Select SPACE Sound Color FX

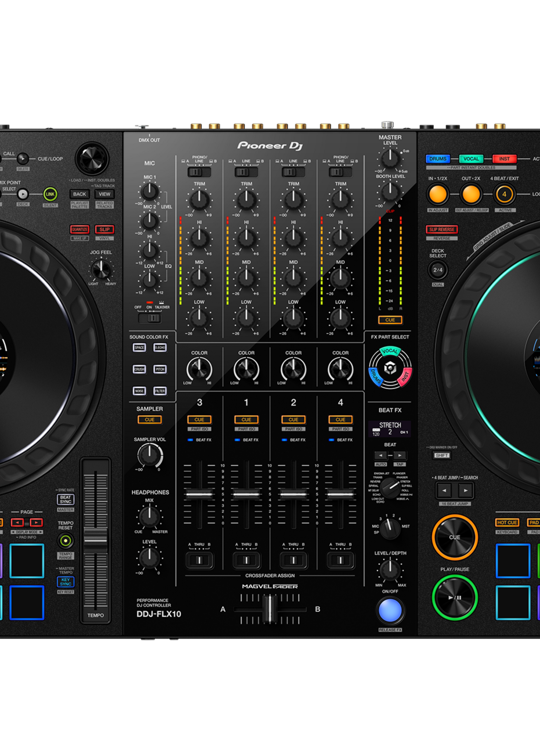139,348
